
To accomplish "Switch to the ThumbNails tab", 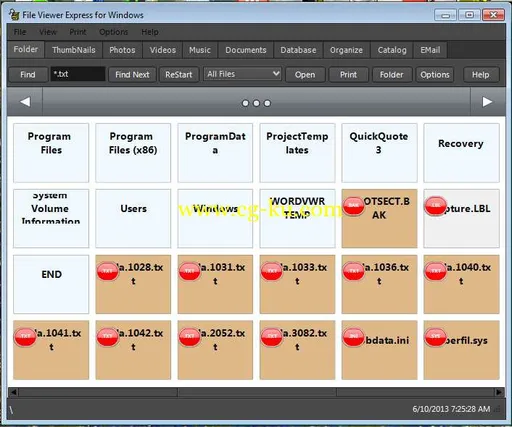I will tap(74, 50).
